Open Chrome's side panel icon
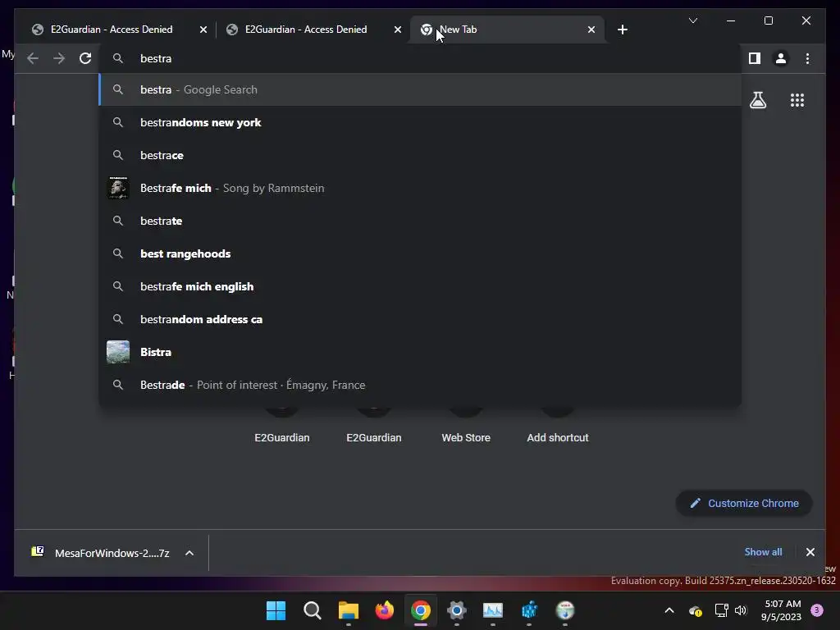 pos(755,58)
